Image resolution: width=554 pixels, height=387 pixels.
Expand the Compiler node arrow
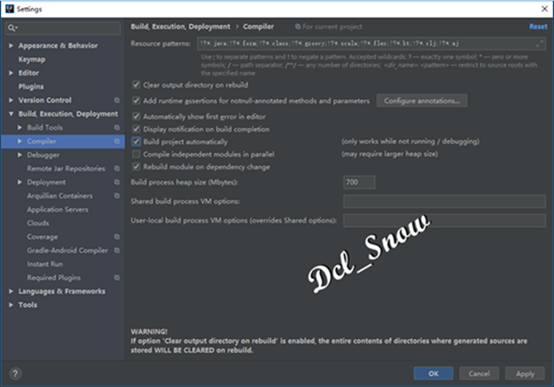coord(20,141)
